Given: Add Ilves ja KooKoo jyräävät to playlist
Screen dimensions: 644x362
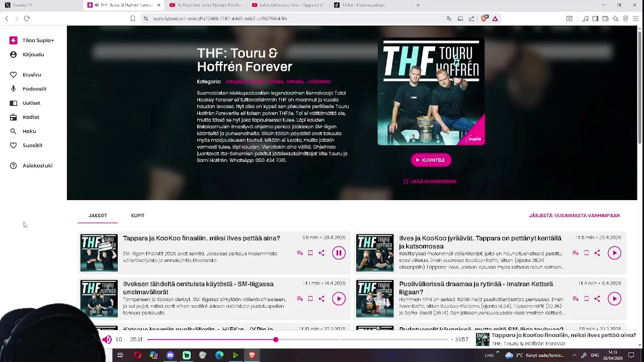Looking at the screenshot, I should tap(576, 253).
